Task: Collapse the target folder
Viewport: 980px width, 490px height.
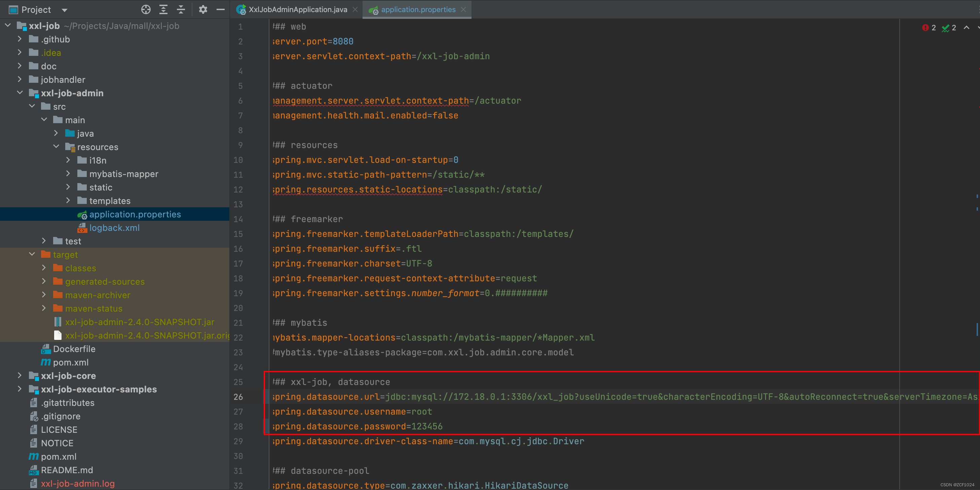Action: click(32, 254)
